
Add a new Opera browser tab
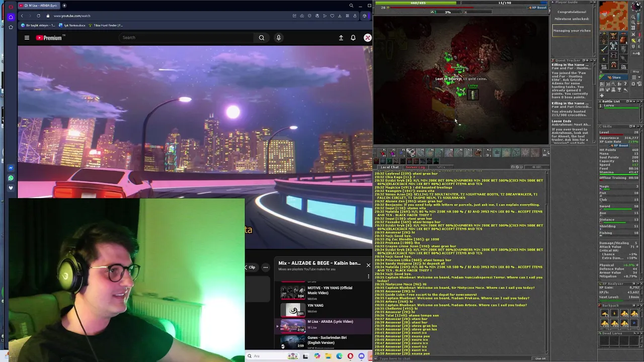click(x=64, y=6)
